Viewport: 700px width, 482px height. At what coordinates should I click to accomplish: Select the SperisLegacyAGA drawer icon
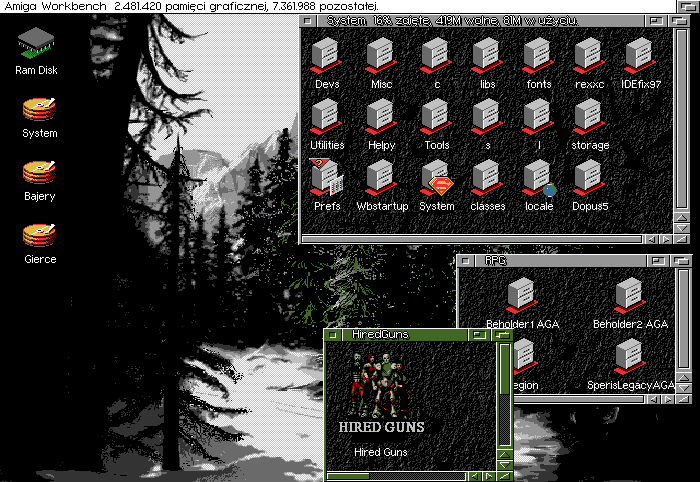[630, 364]
